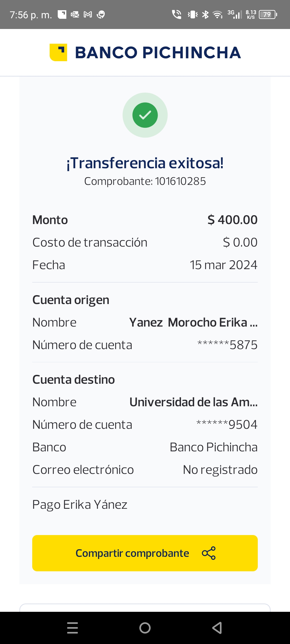Tap the Comprobante number 101610285
This screenshot has width=290, height=644.
coord(180,181)
